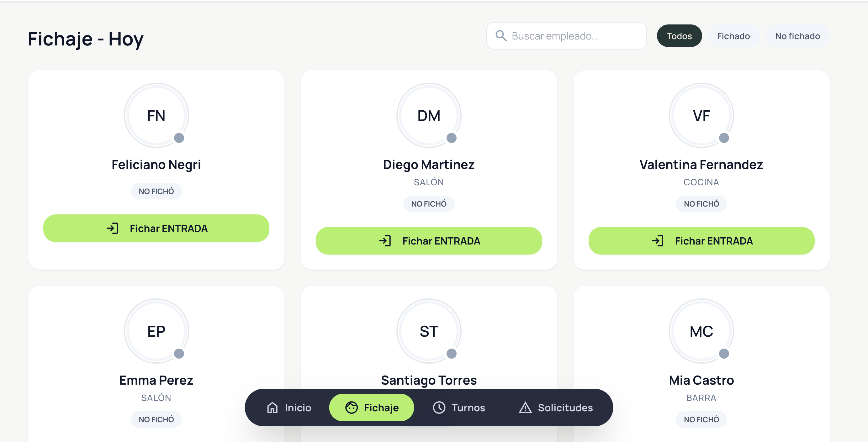
Task: Click the NO FICHÓ badge of Emma Perez
Action: (x=156, y=419)
